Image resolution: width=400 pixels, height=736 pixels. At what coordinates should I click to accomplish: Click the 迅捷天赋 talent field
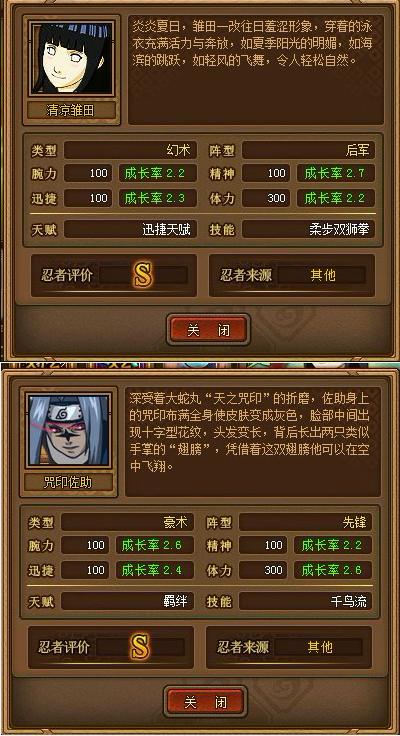(131, 229)
